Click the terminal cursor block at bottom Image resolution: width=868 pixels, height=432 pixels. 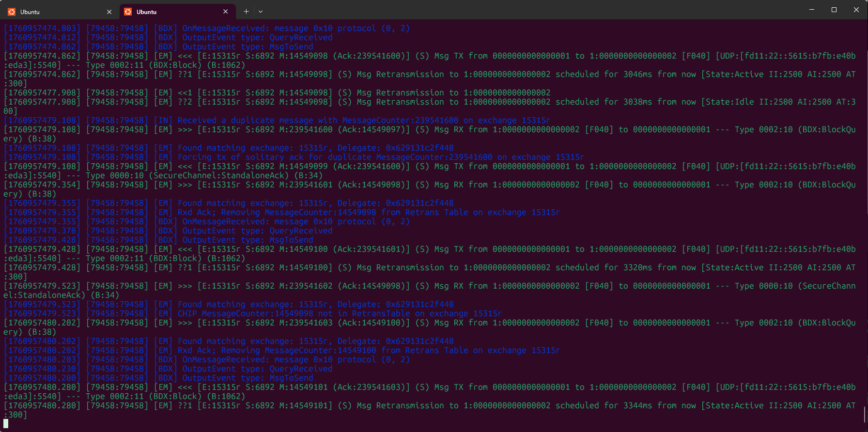coord(6,424)
